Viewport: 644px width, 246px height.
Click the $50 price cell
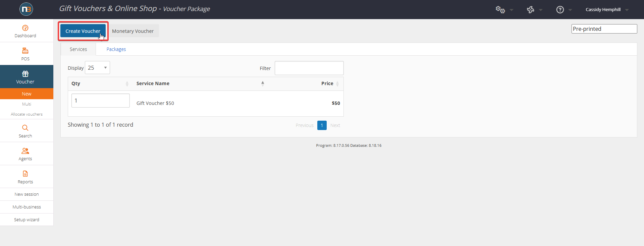(336, 103)
